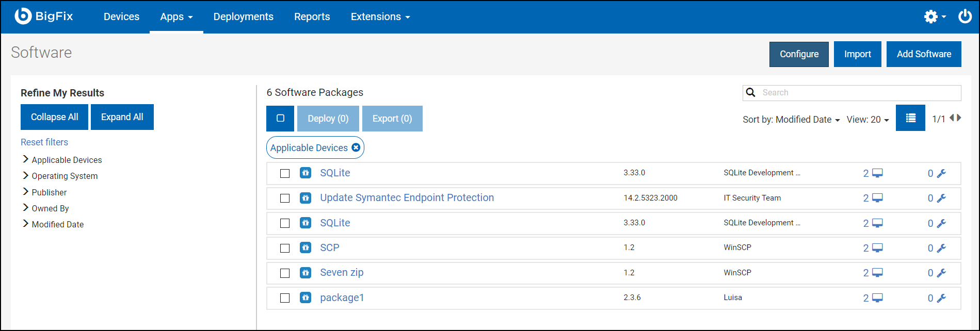980x331 pixels.
Task: Remove the Applicable Devices filter chip
Action: click(356, 147)
